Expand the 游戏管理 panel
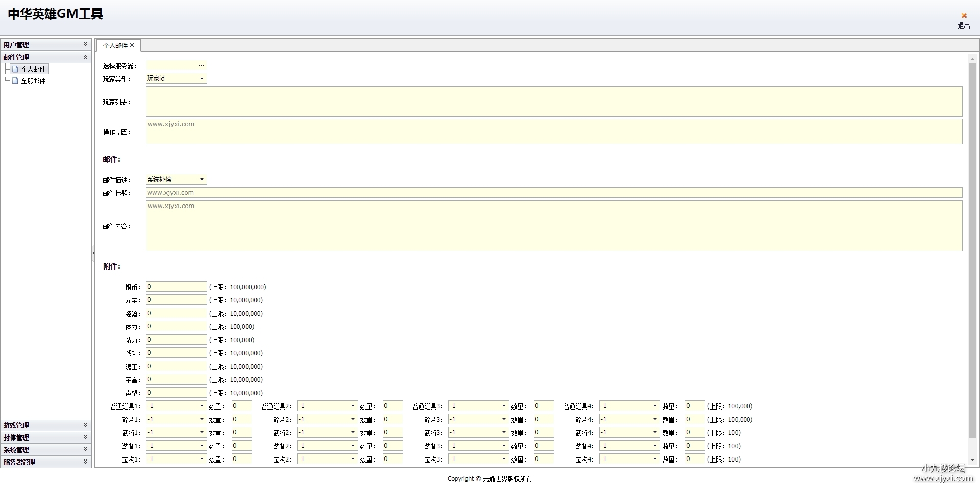 click(85, 425)
